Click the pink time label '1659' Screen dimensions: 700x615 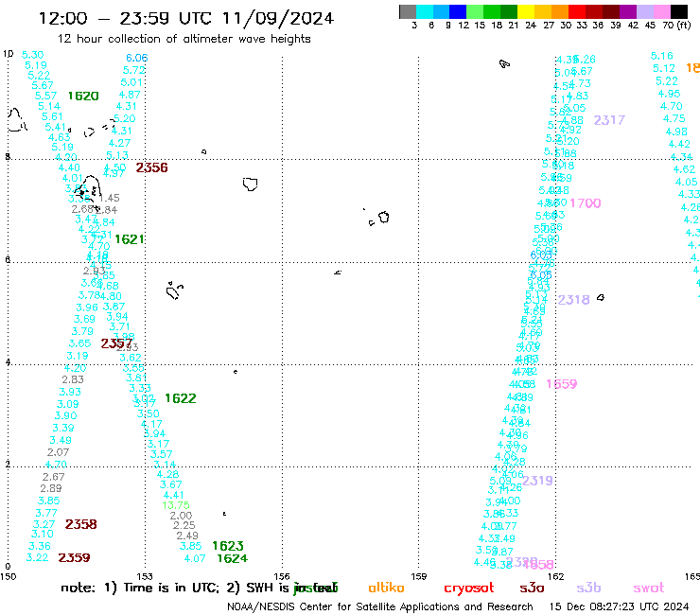[562, 384]
